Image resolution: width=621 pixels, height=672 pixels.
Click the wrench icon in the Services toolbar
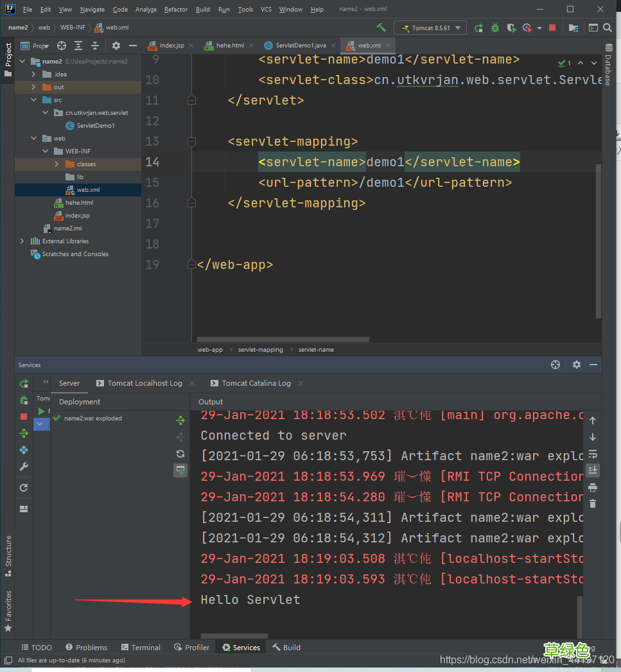pyautogui.click(x=24, y=467)
